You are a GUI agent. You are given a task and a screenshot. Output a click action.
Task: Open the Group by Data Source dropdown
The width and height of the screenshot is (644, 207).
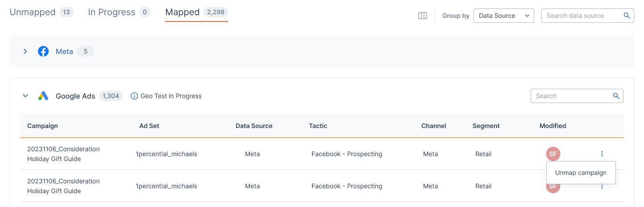[x=503, y=16]
